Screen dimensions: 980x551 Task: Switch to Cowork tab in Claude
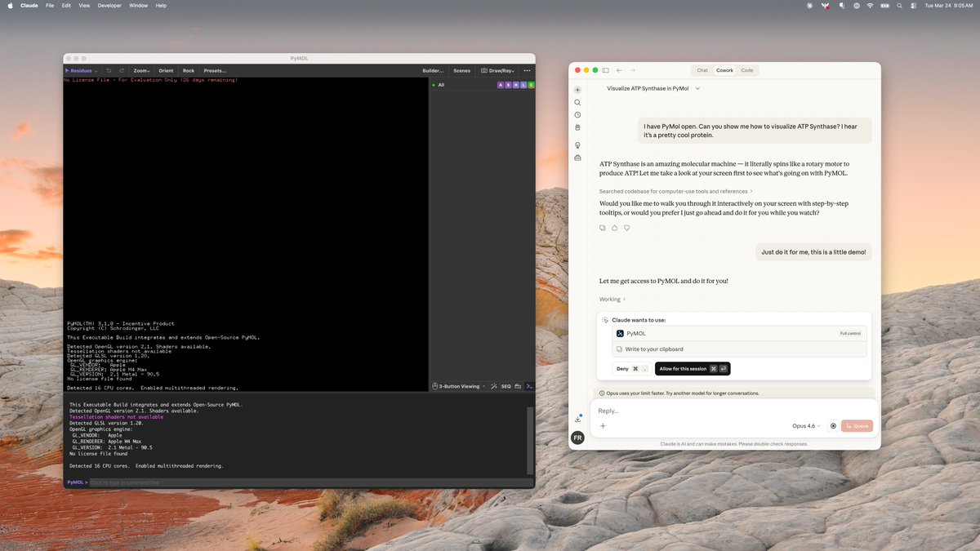[x=724, y=70]
